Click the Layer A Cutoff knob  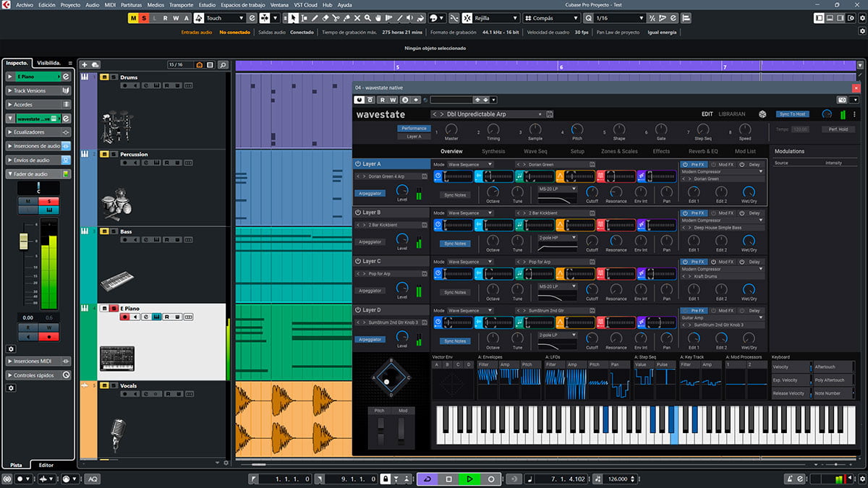(592, 192)
